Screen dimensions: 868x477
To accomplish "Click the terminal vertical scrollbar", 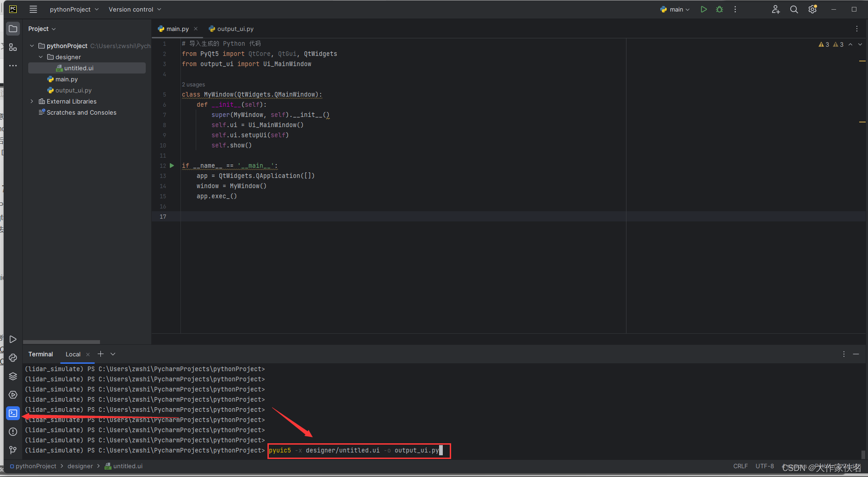I will coord(862,454).
